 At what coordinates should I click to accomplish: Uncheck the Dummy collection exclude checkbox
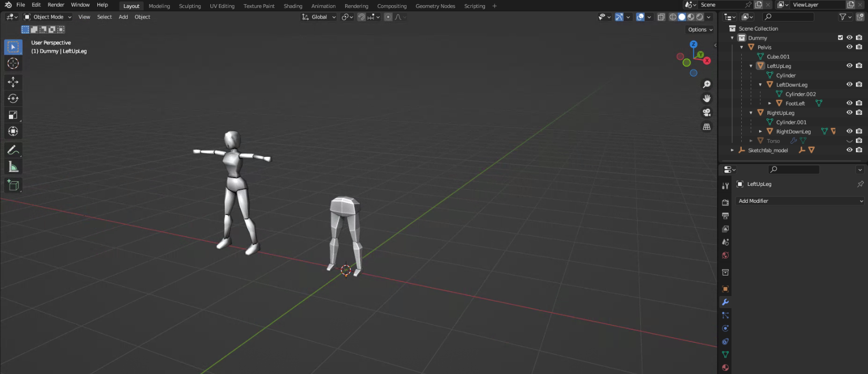pyautogui.click(x=840, y=37)
